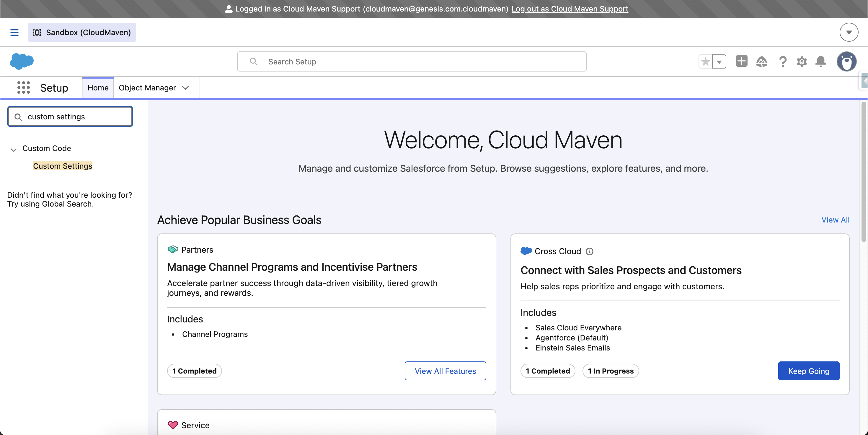Image resolution: width=868 pixels, height=435 pixels.
Task: Click the Partners card label
Action: click(x=197, y=249)
